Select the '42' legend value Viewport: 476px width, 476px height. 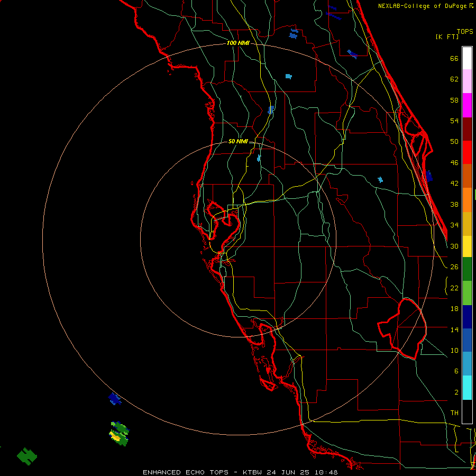[x=454, y=183]
